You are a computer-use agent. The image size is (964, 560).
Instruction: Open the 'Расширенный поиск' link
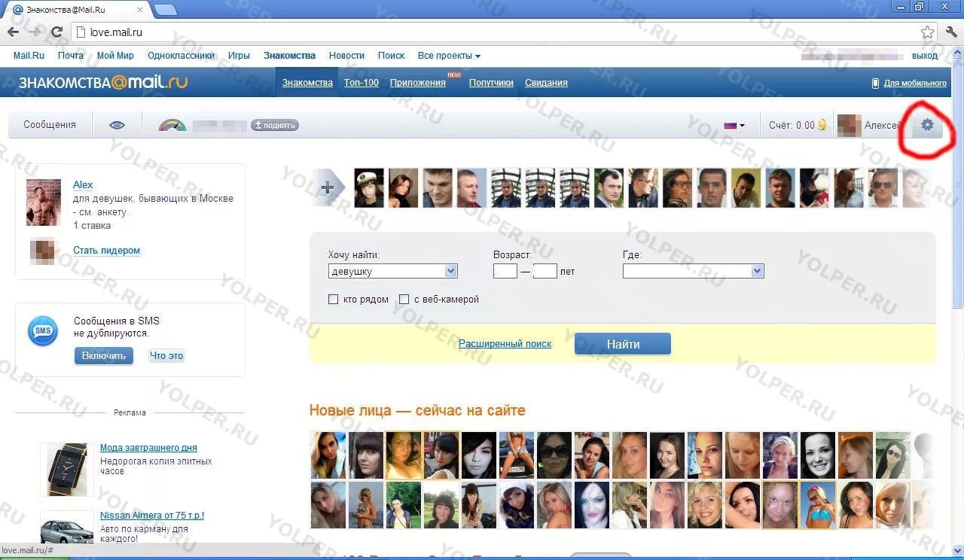[x=505, y=343]
